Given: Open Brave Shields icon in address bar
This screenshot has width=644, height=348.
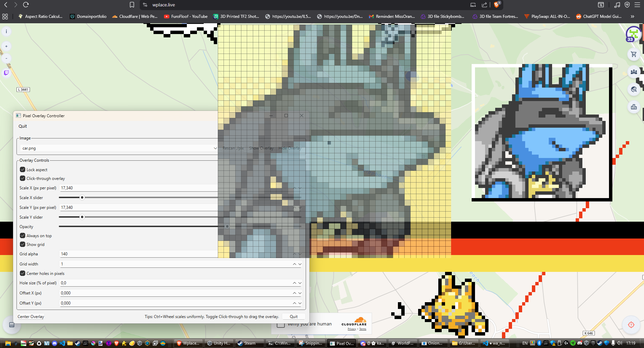Looking at the screenshot, I should 497,5.
